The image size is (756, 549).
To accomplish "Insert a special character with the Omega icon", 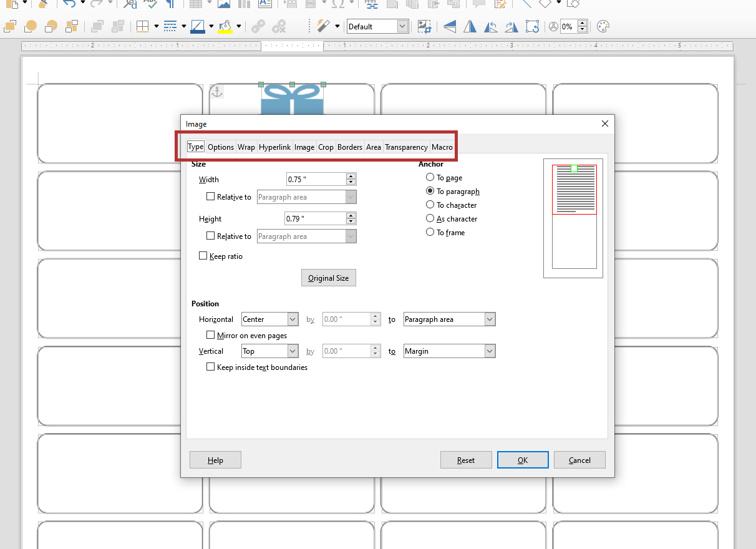I will [x=337, y=4].
